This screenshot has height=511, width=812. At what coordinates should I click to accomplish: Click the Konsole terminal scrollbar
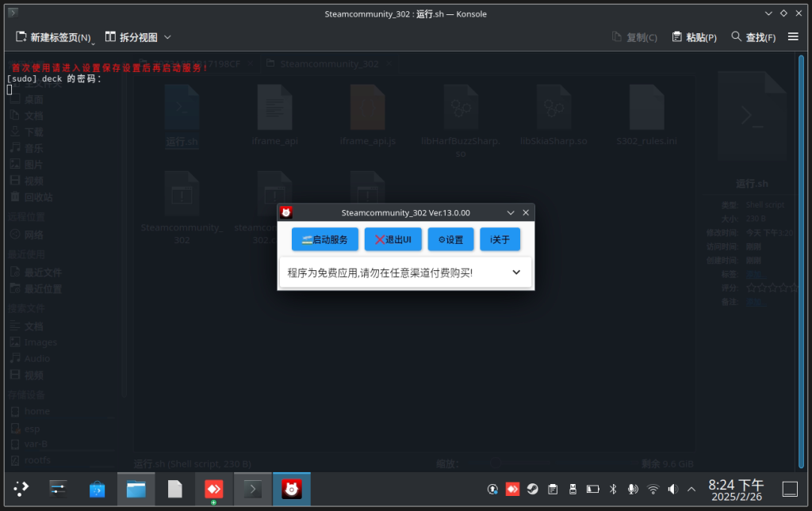[802, 261]
